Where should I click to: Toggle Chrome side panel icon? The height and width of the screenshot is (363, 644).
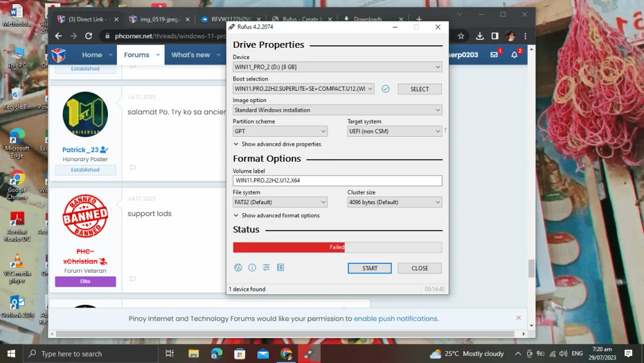pyautogui.click(x=495, y=36)
